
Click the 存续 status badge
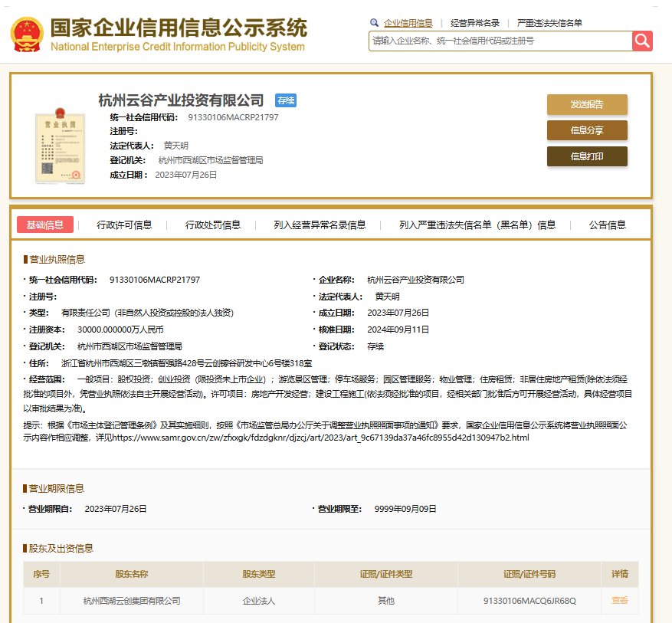tap(286, 100)
